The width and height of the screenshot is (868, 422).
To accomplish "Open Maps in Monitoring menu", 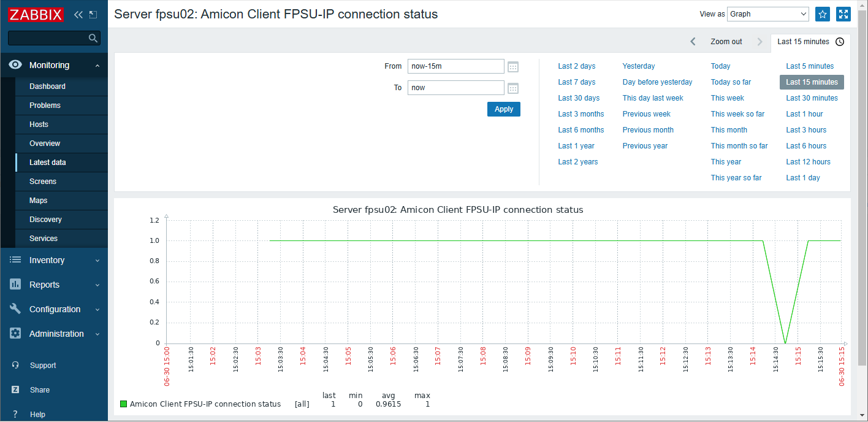I will pos(61,201).
